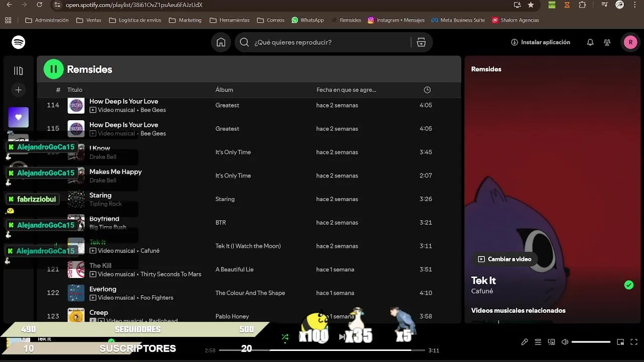Open the It's Only Time album link for I Know
The image size is (644, 362).
click(x=233, y=152)
